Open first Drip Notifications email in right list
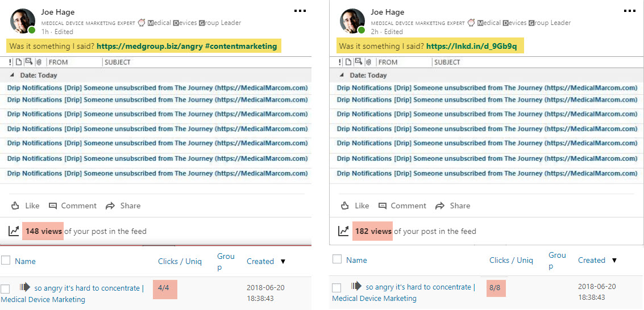The width and height of the screenshot is (644, 310). coord(487,88)
